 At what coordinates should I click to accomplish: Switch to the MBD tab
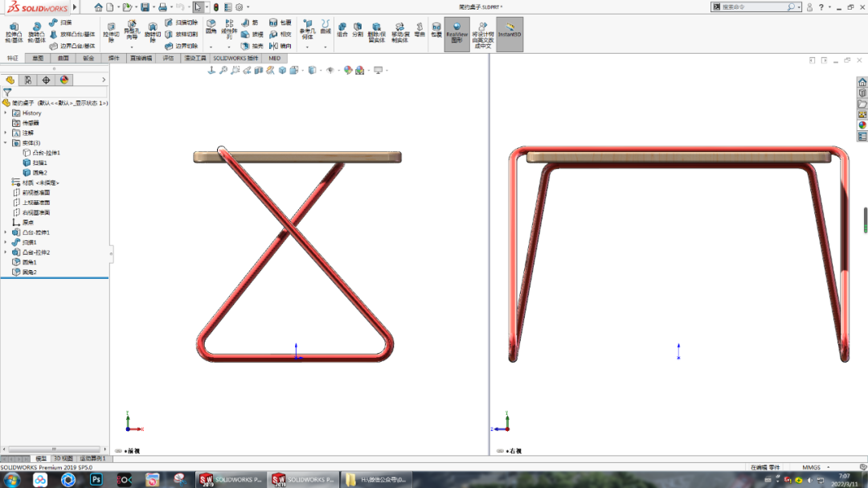click(x=275, y=58)
